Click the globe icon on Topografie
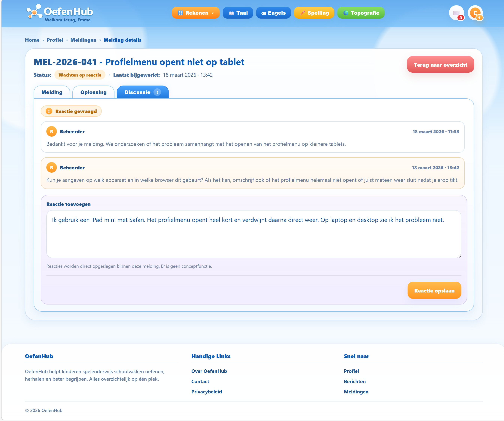The width and height of the screenshot is (504, 421). (346, 13)
